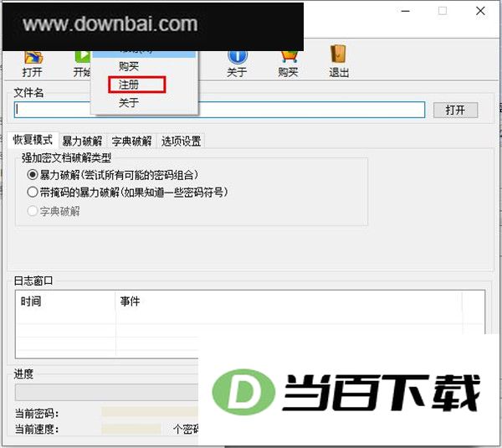
Task: Focus the 文件名 input field
Action: point(219,110)
